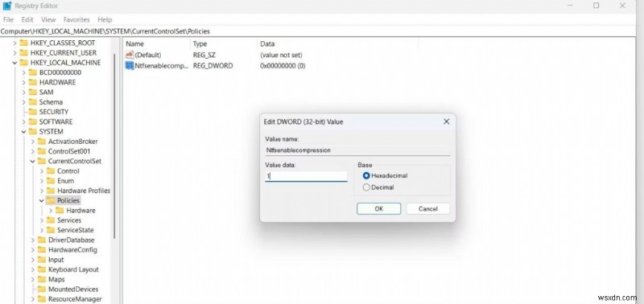Click the SOFTWARE folder icon
The height and width of the screenshot is (304, 644).
tap(33, 121)
